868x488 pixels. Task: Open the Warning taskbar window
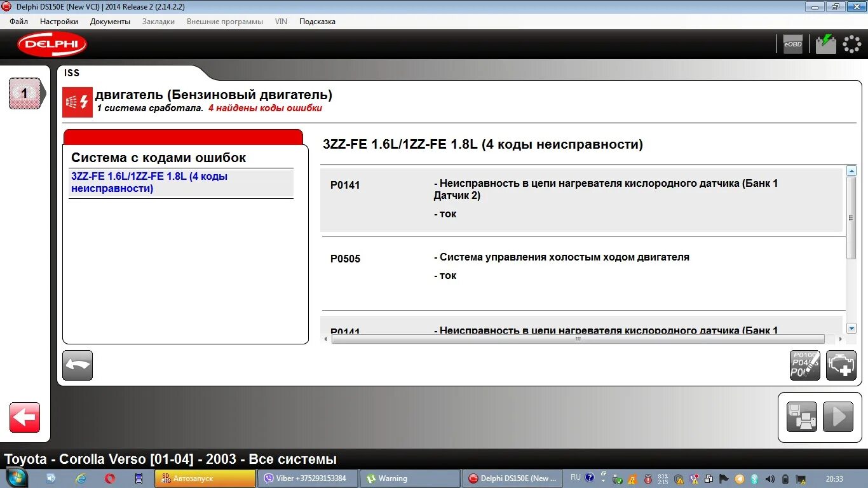click(x=410, y=478)
